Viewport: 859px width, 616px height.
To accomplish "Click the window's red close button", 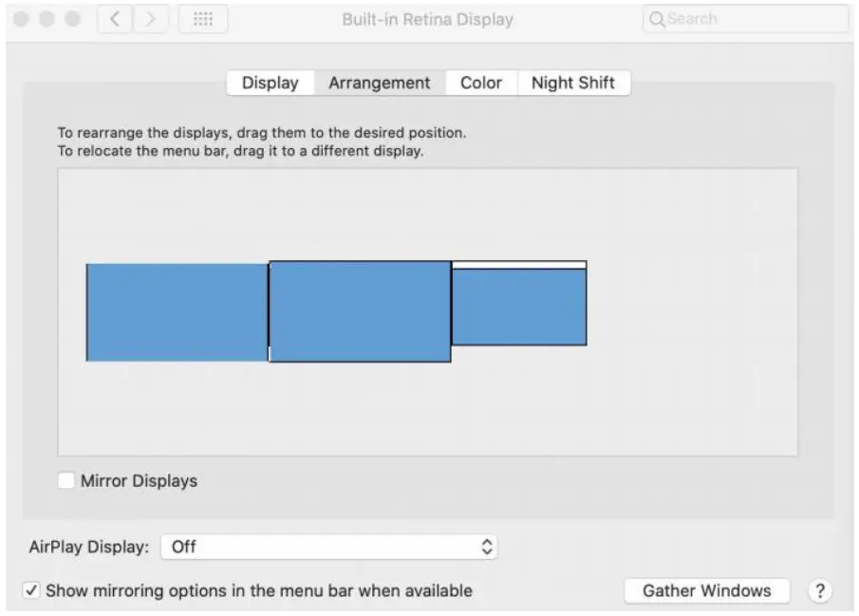I will point(21,19).
